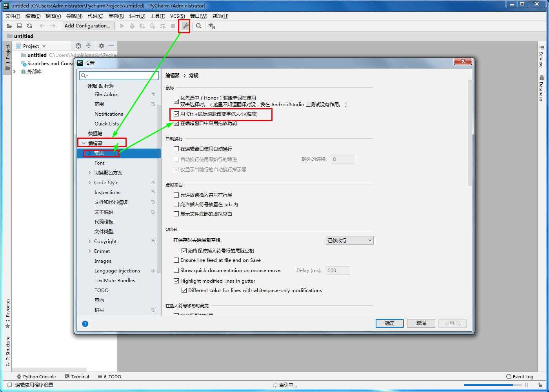Screen dimensions: 549x392
Task: Open the 编辑(E) menu
Action: [33, 16]
